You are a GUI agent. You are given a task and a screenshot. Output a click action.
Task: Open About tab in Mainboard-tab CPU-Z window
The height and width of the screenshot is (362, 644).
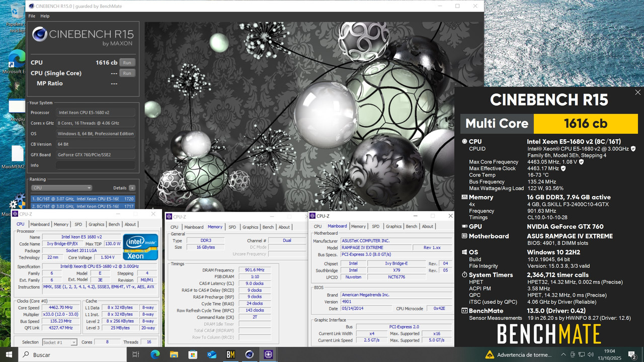pyautogui.click(x=428, y=226)
